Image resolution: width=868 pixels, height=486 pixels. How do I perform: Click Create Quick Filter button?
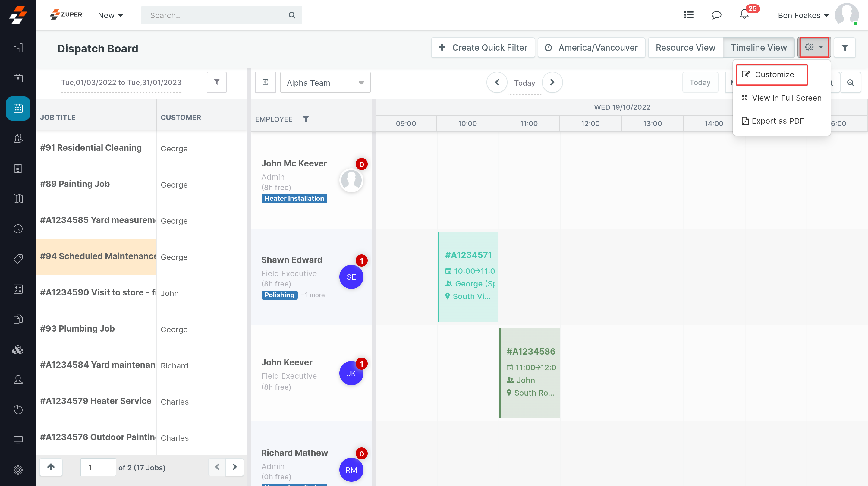(x=483, y=48)
